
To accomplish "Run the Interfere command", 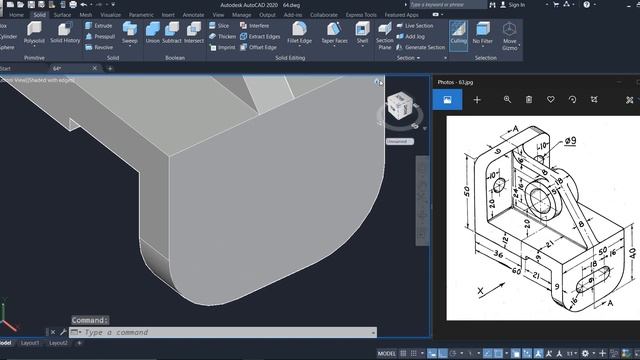I will click(x=254, y=26).
